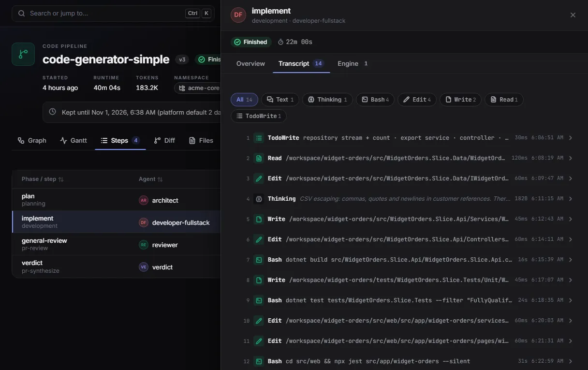Filter transcript by Edit entries
The width and height of the screenshot is (588, 370).
pos(417,100)
